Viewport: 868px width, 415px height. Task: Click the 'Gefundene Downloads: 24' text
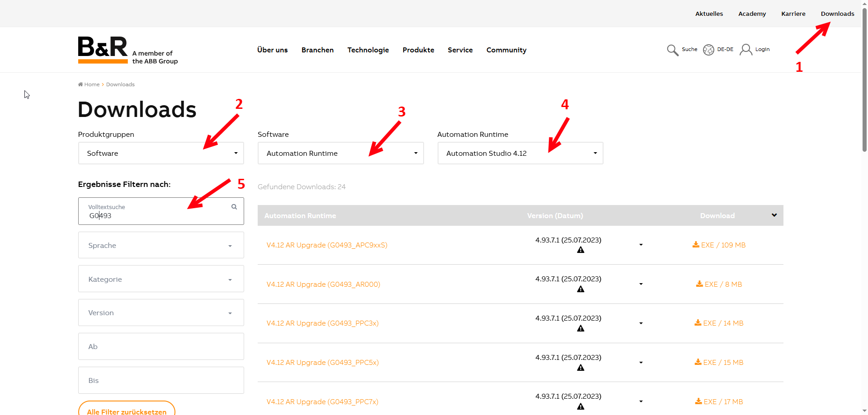tap(302, 187)
